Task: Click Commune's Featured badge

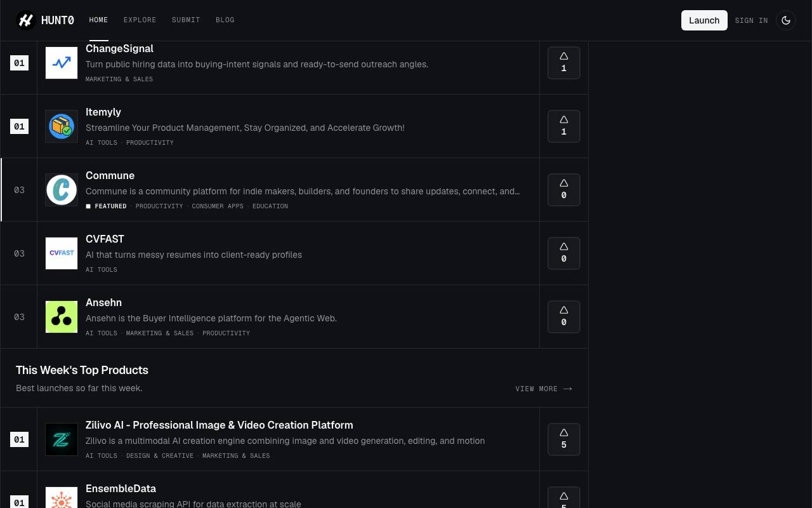Action: [107, 206]
